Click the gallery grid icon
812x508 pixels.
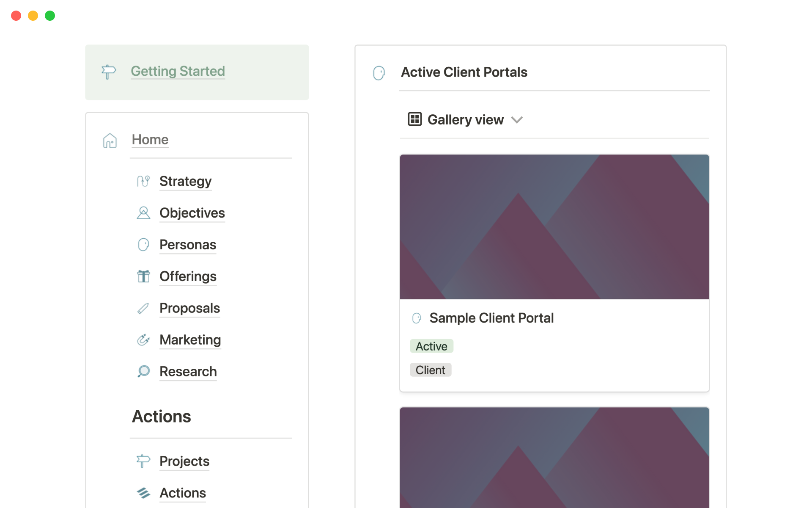(x=414, y=119)
